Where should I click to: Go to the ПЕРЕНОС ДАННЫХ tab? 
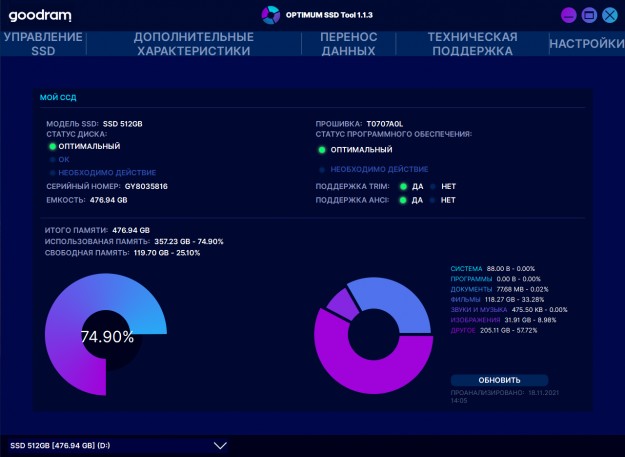(349, 44)
